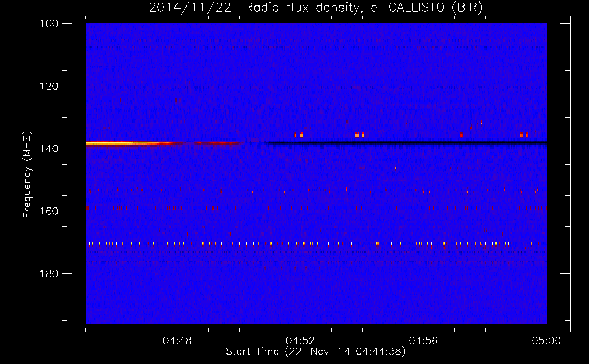
Task: Click the "Frequency (MHZ)" axis label
Action: [x=27, y=174]
